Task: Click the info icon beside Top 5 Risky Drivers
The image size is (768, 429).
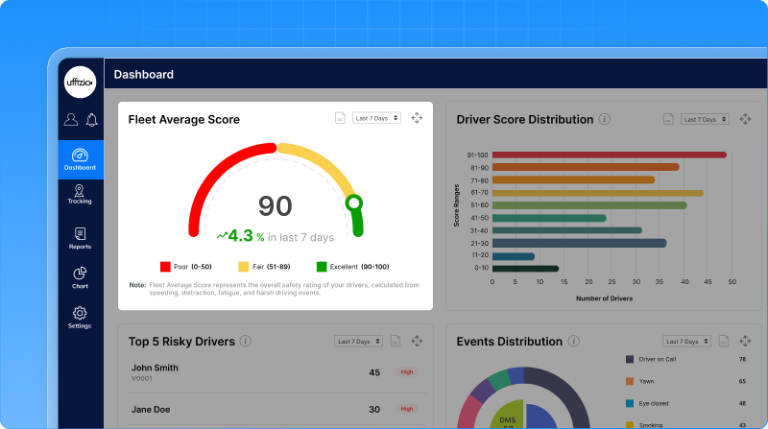Action: pos(246,341)
